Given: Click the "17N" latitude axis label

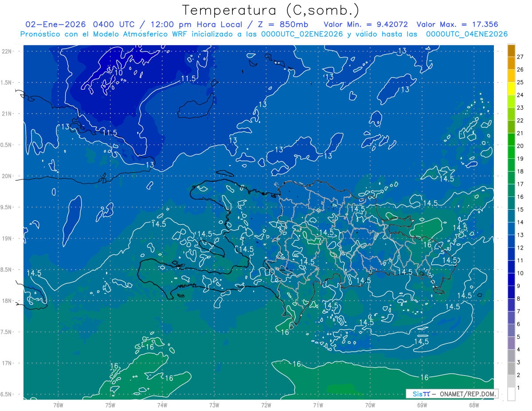Looking at the screenshot, I should point(7,363).
